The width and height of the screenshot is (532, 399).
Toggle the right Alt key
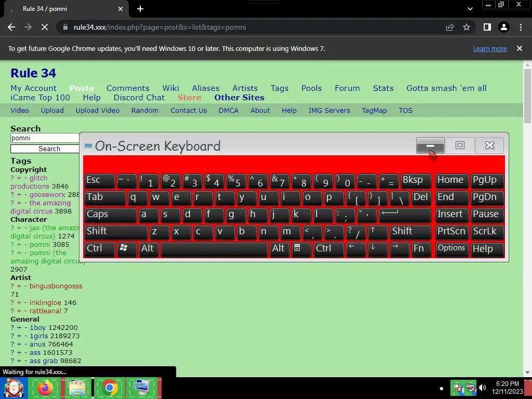(280, 249)
